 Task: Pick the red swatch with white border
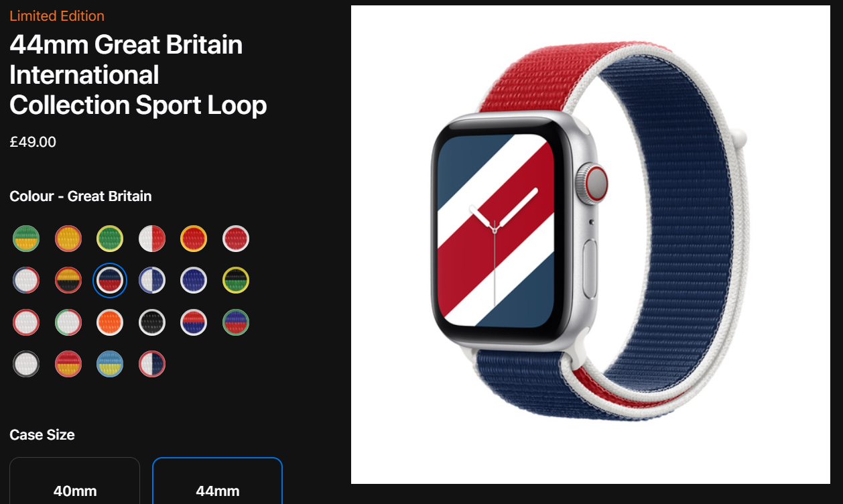pos(236,239)
